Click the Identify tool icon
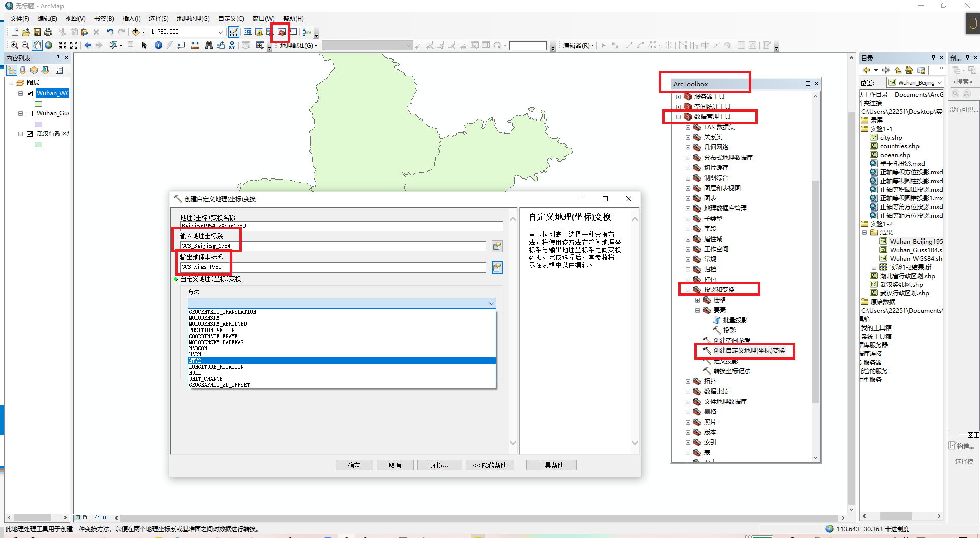The height and width of the screenshot is (538, 980). pos(158,45)
